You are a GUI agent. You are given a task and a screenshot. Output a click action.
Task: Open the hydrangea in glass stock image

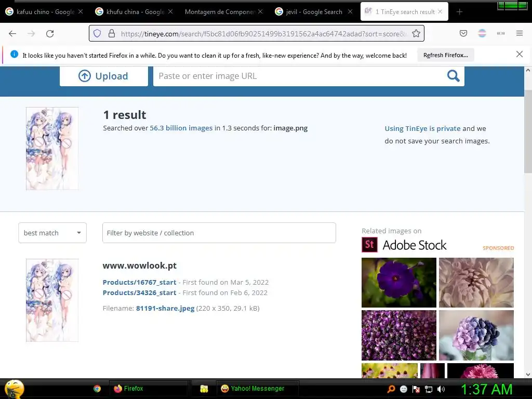coord(476,335)
